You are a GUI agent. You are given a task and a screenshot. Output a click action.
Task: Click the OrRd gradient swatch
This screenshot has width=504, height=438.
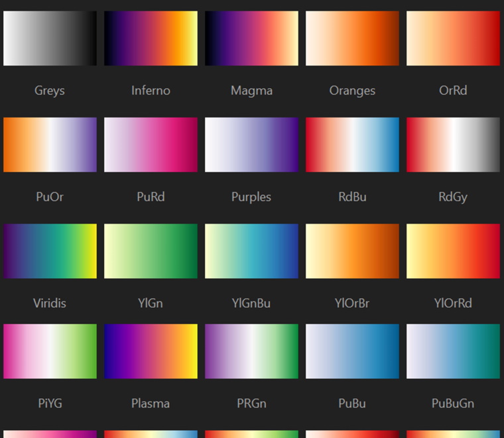(453, 38)
